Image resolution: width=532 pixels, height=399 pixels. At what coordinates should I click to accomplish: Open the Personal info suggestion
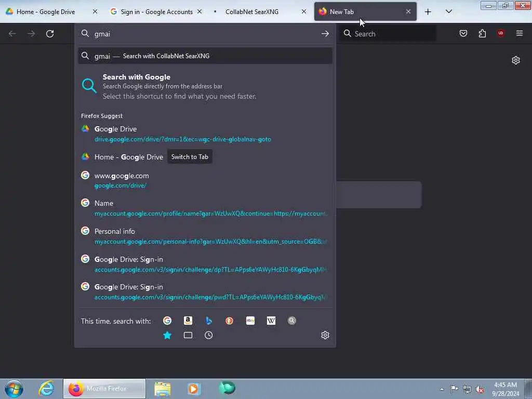click(x=205, y=236)
